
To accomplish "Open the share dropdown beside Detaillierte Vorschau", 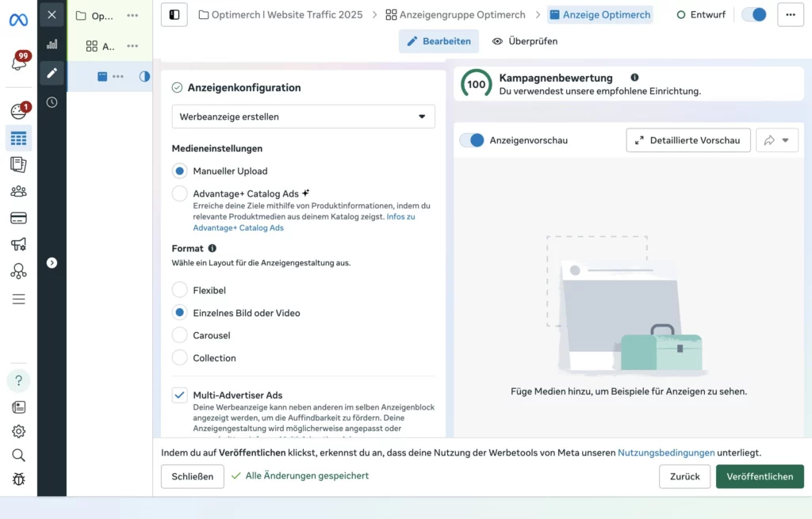I will click(x=777, y=140).
